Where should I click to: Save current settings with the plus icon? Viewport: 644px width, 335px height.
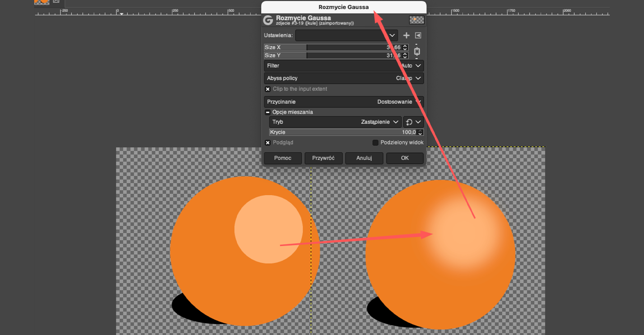(x=406, y=36)
